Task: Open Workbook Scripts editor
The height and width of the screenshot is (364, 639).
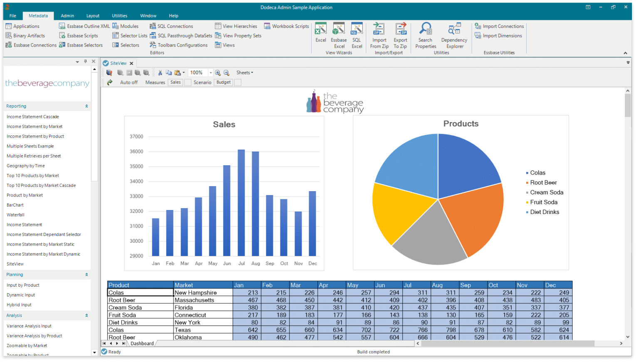Action: (x=286, y=26)
